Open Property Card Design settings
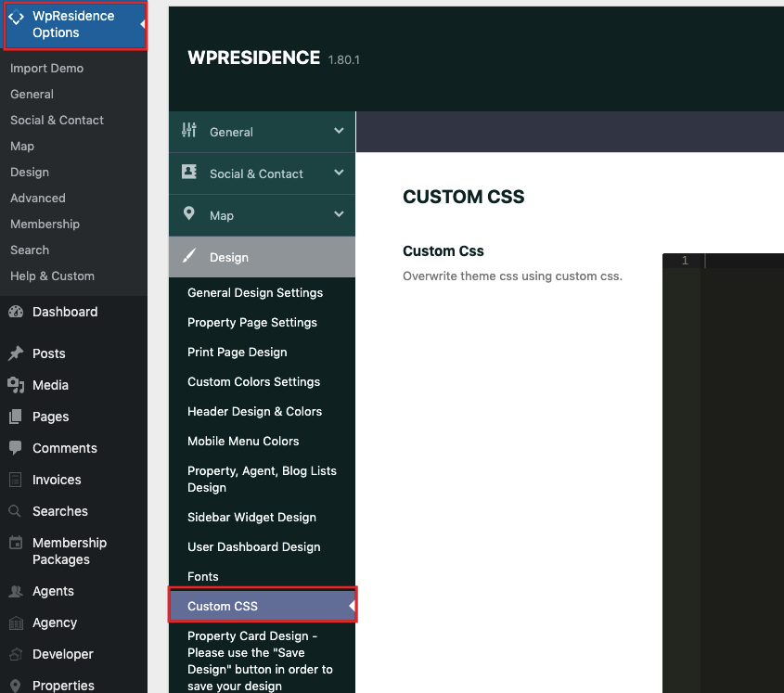This screenshot has height=693, width=784. pos(260,661)
